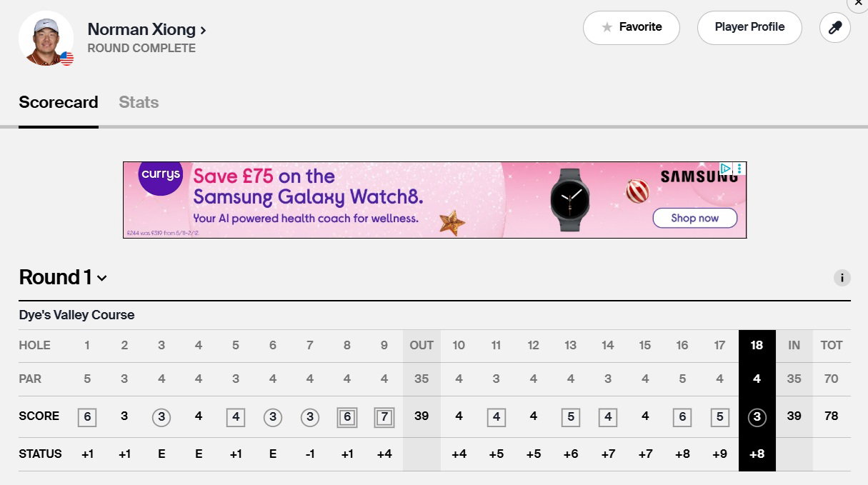The width and height of the screenshot is (868, 485).
Task: Open the Player Profile button
Action: coord(749,27)
